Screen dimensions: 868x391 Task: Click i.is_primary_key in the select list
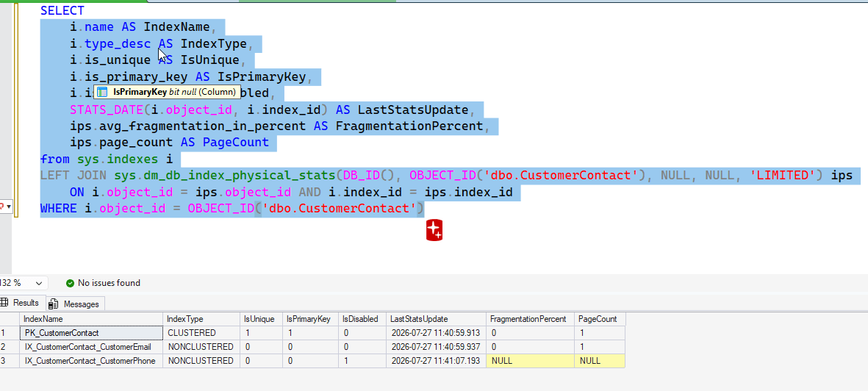coord(129,76)
